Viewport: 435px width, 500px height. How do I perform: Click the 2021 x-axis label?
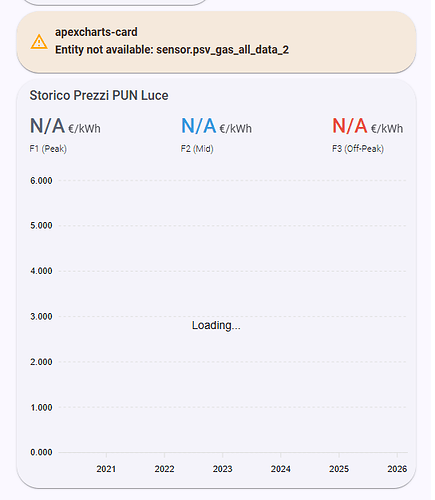106,469
